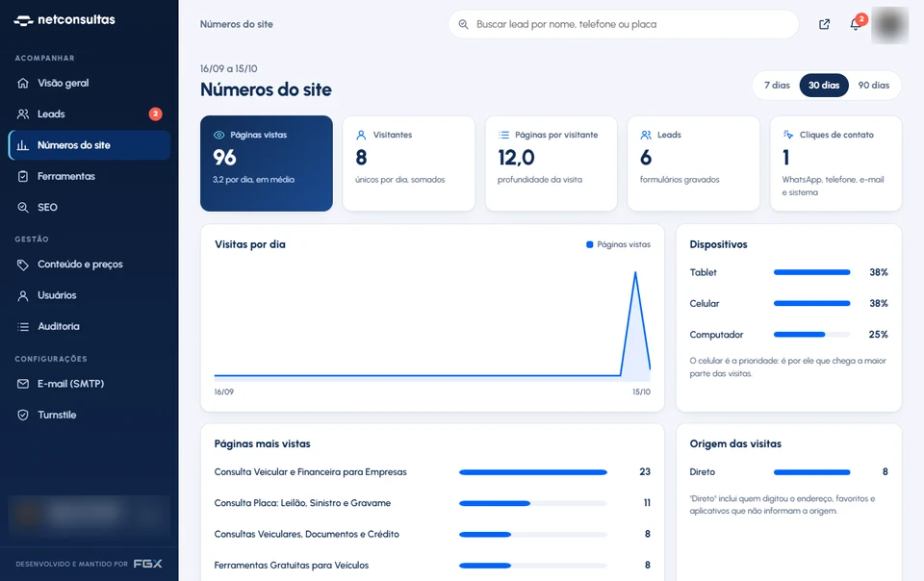Click the Direto origin progress bar

[812, 472]
